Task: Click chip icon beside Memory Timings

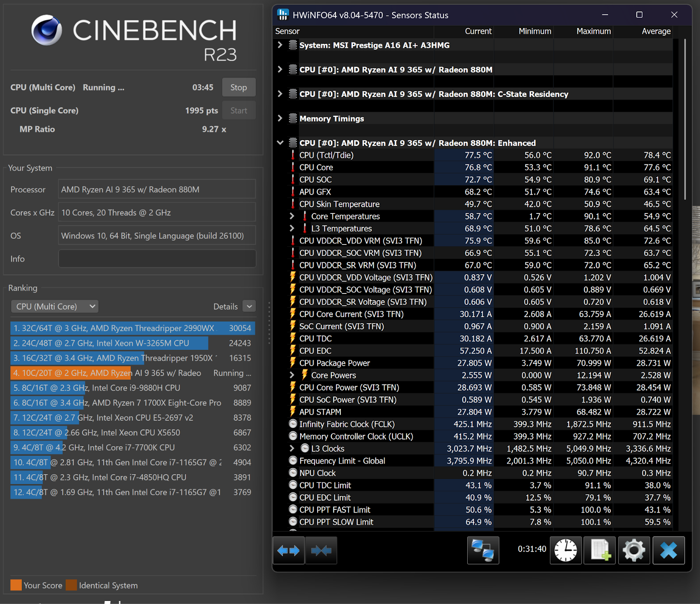Action: (293, 119)
